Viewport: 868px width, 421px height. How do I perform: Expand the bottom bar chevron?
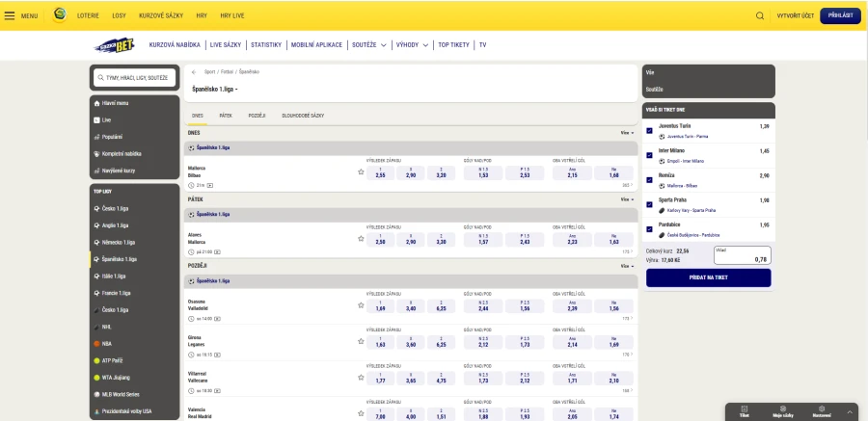[849, 412]
